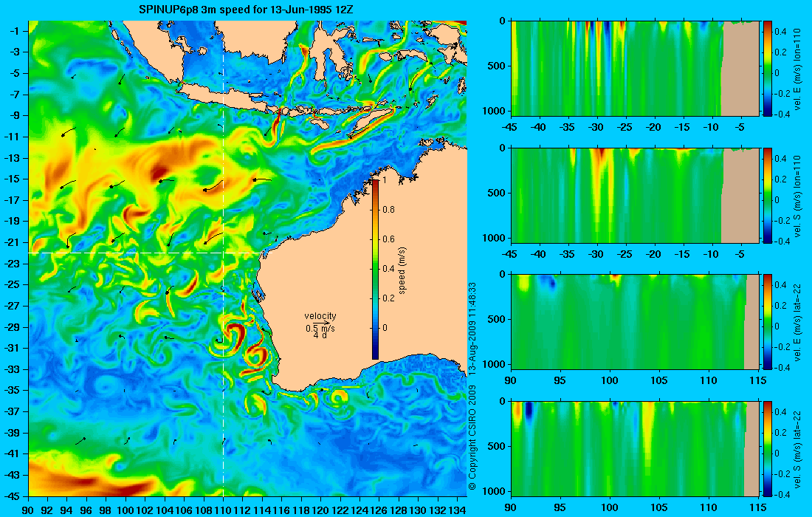Click the "0.8" tick on the speed colour bar

pyautogui.click(x=389, y=210)
